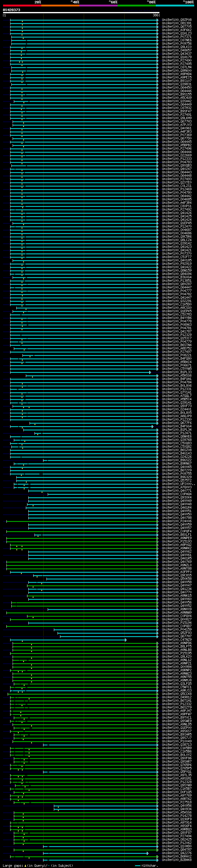Select hit UniRef100_C0PQF4
The height and width of the screenshot is (868, 197).
177,531
